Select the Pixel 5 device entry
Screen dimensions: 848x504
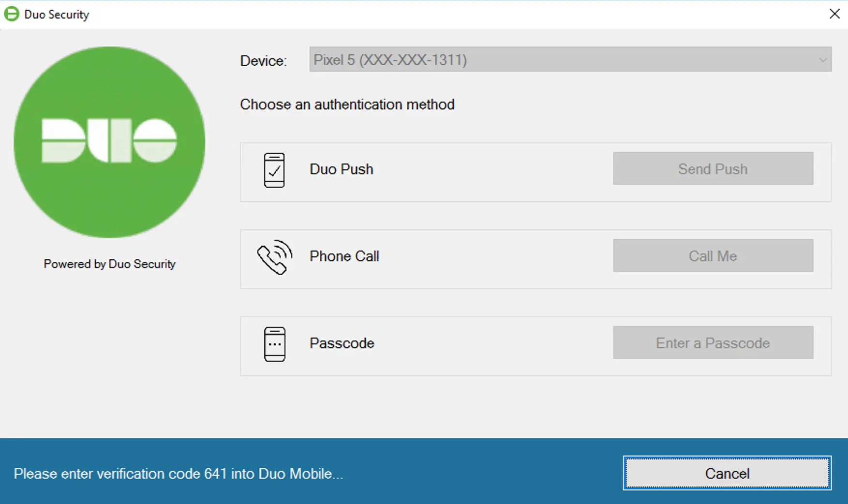(390, 60)
